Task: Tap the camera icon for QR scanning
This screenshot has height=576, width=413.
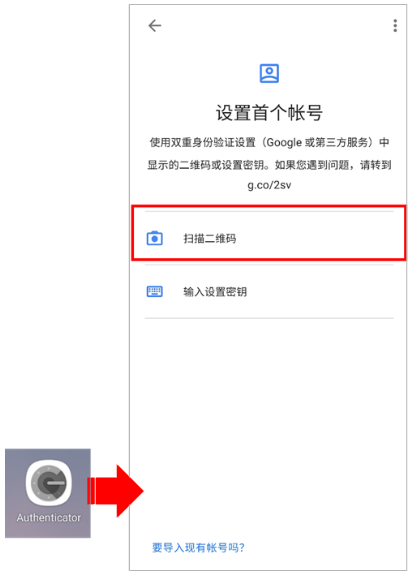Action: click(155, 238)
